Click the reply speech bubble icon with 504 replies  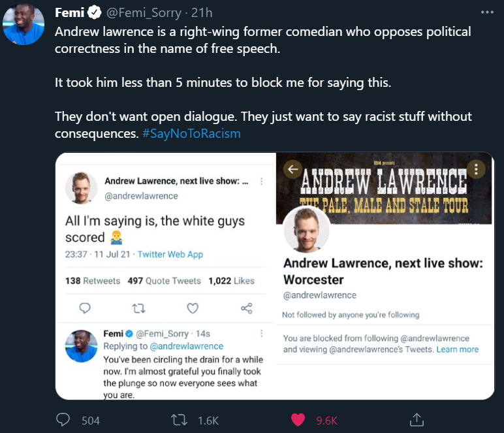click(x=63, y=420)
